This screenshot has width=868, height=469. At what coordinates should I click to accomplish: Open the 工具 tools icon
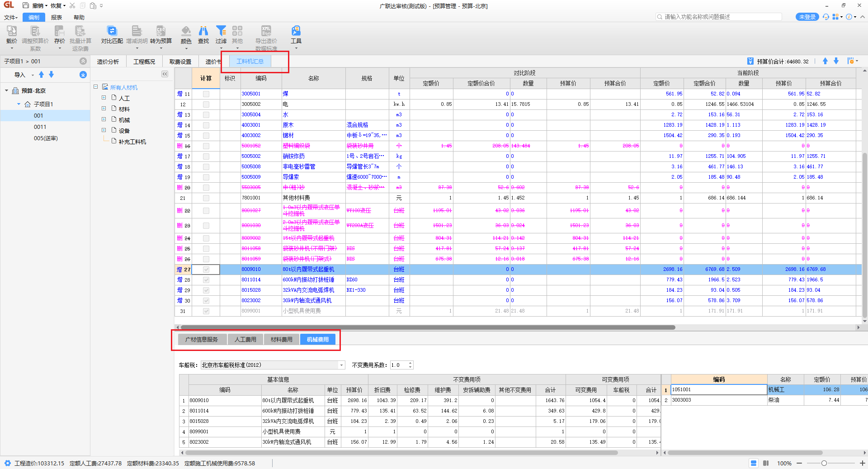click(x=296, y=31)
